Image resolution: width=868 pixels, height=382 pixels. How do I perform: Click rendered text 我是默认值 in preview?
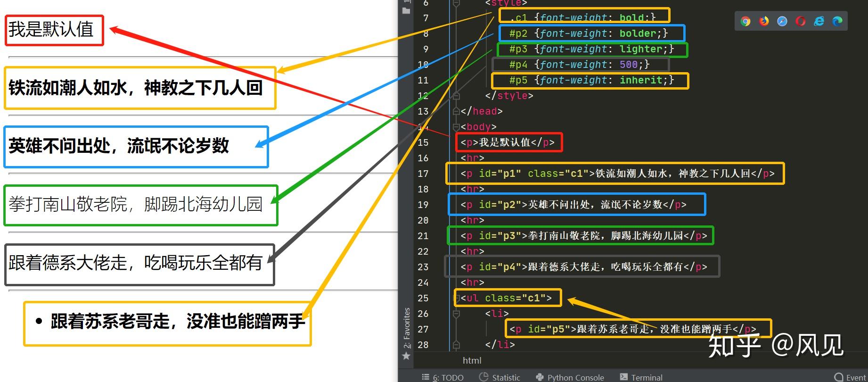point(51,30)
